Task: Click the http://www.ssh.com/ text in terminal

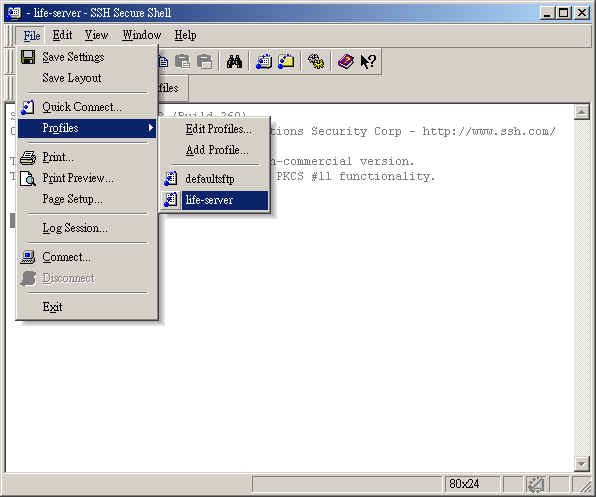Action: [x=489, y=131]
